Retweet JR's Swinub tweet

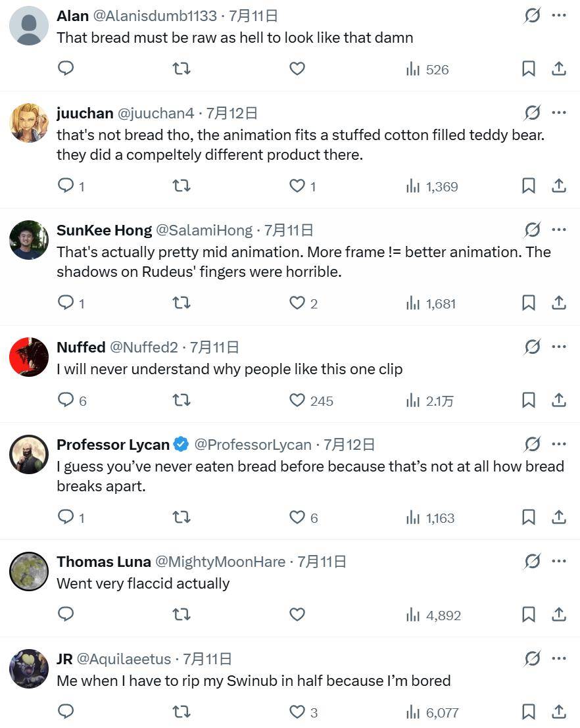point(181,712)
